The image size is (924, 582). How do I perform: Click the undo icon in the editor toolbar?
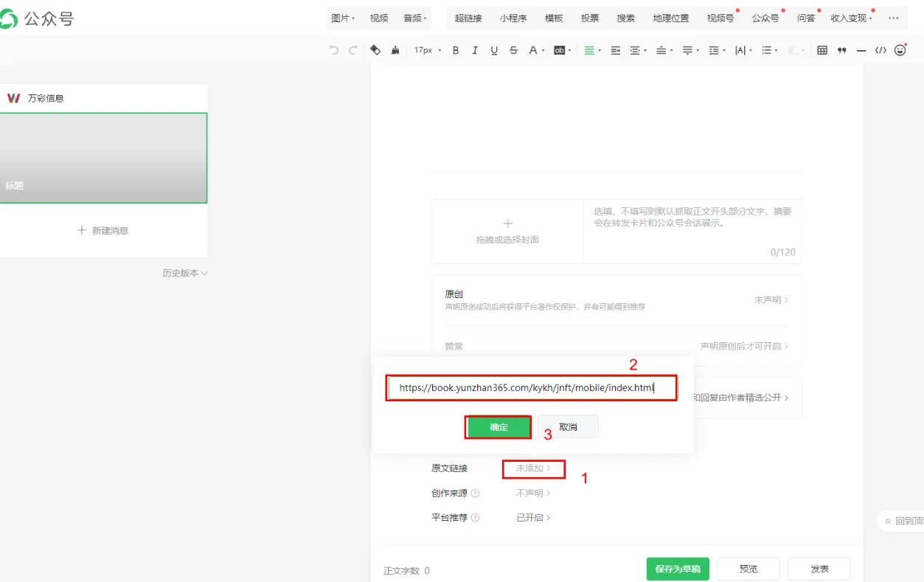point(333,50)
